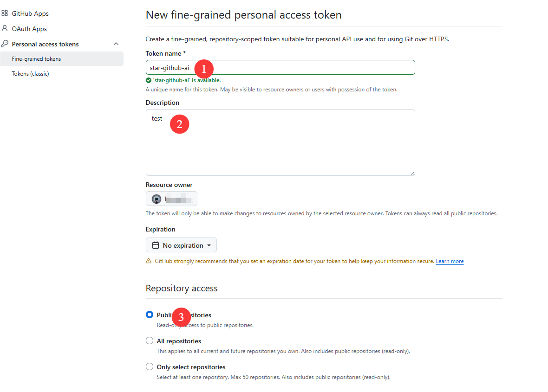
Task: Click the Token name input field
Action: click(280, 67)
